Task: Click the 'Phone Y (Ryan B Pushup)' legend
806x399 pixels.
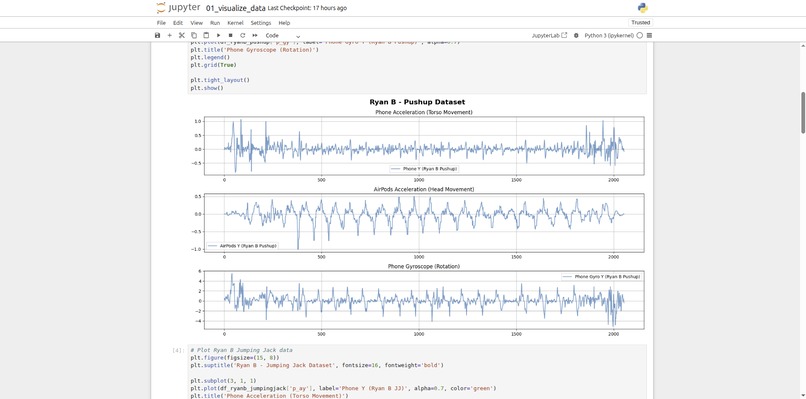Action: (424, 169)
